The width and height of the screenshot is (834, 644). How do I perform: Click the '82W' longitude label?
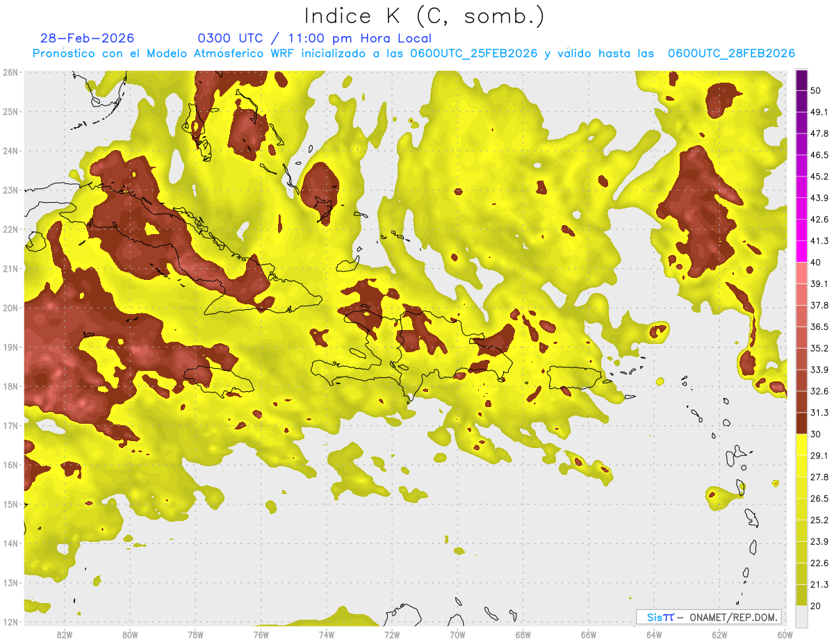[x=65, y=634]
